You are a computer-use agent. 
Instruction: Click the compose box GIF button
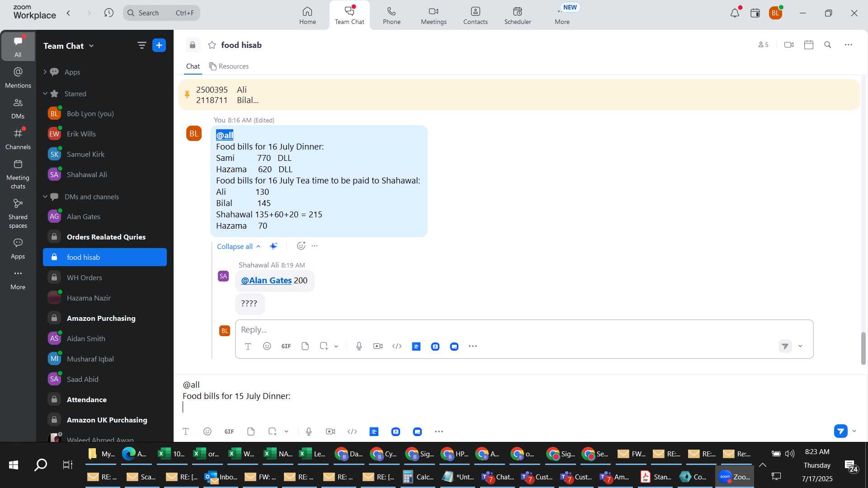point(229,432)
